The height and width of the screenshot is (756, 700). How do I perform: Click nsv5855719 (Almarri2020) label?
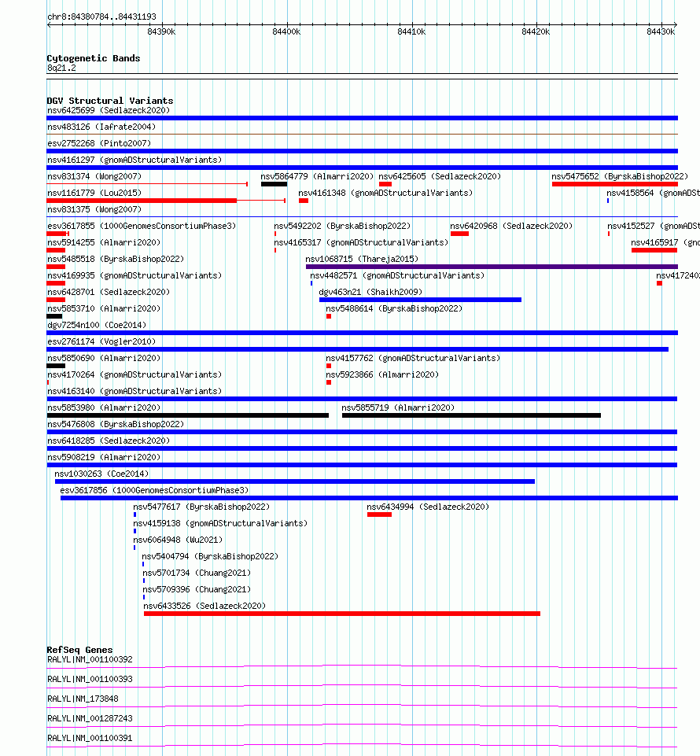click(x=398, y=408)
